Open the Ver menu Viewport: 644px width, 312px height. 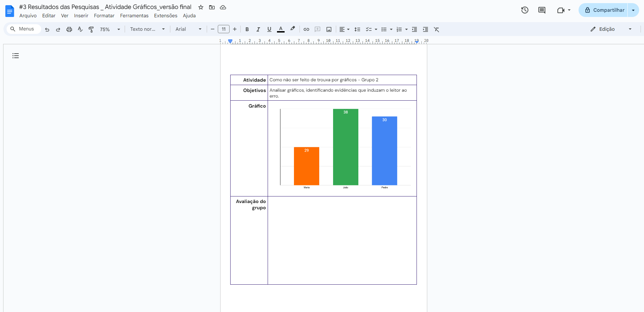[65, 16]
